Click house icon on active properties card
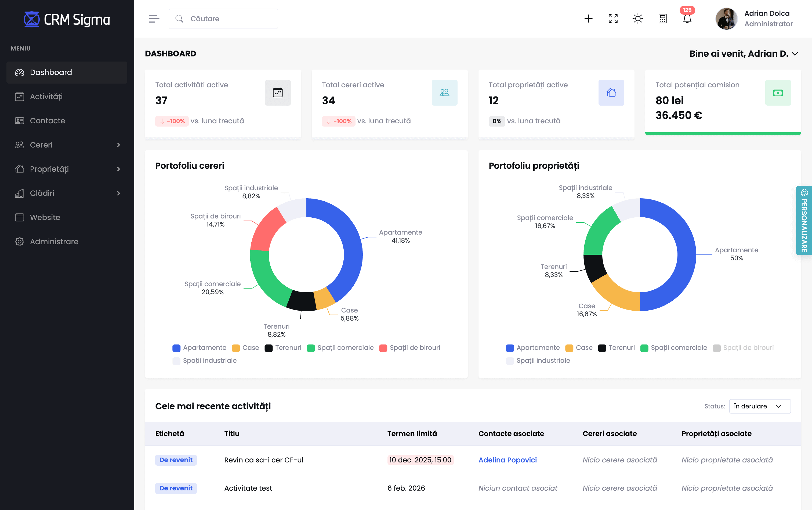Image resolution: width=812 pixels, height=510 pixels. [611, 92]
